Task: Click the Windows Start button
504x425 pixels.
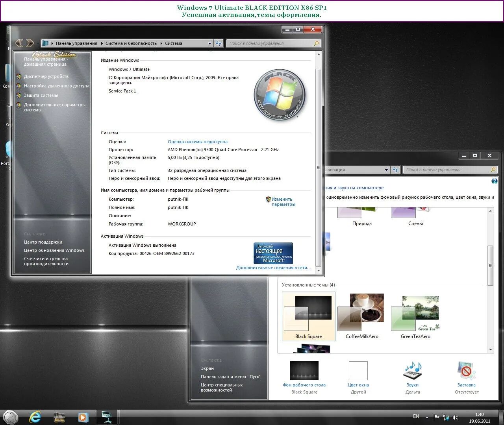Action: coord(10,417)
